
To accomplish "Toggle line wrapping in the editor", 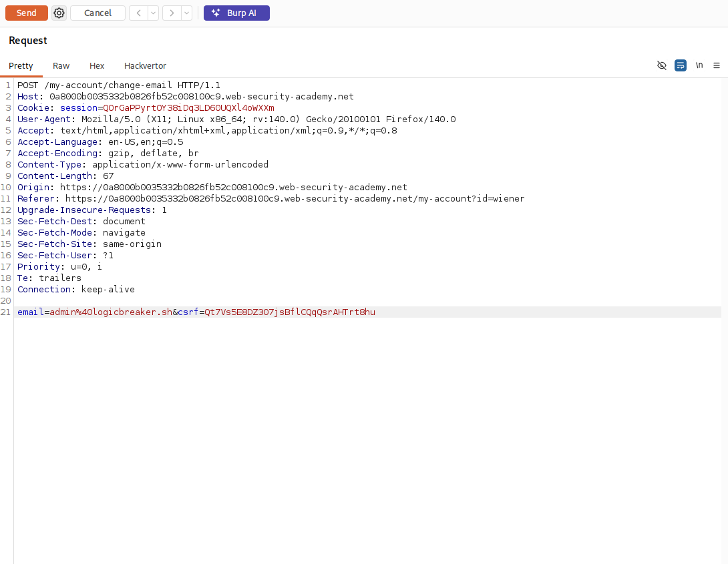I will pyautogui.click(x=680, y=65).
